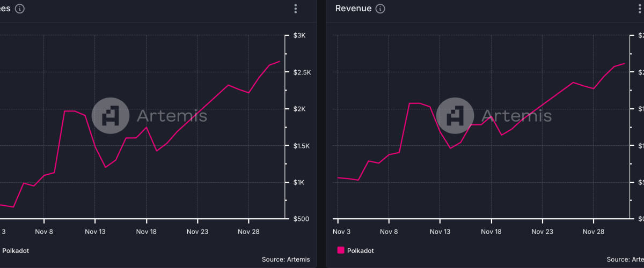Click the $3K label on the Fees y-axis

tap(298, 36)
